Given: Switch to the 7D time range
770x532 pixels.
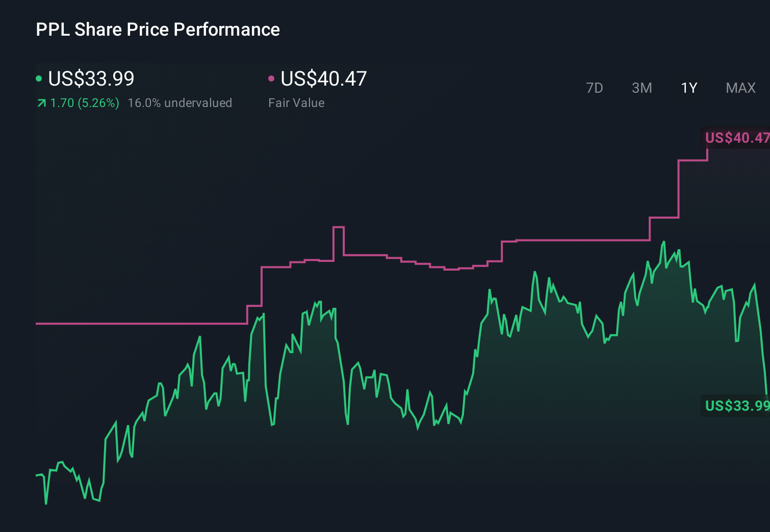Looking at the screenshot, I should pyautogui.click(x=595, y=88).
